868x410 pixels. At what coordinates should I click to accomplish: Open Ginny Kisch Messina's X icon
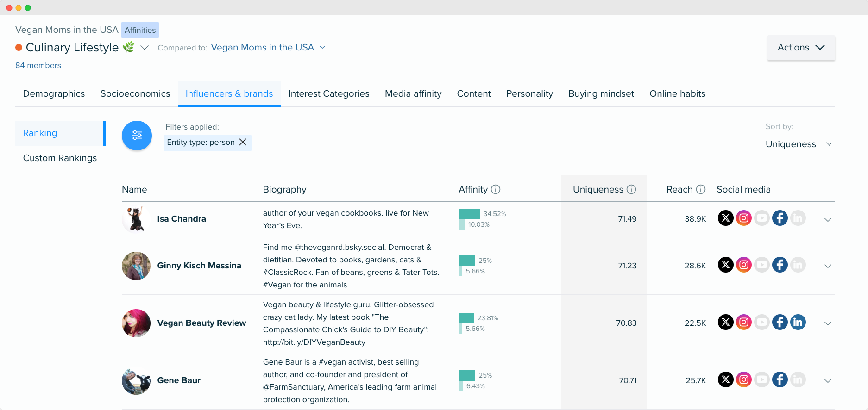726,265
